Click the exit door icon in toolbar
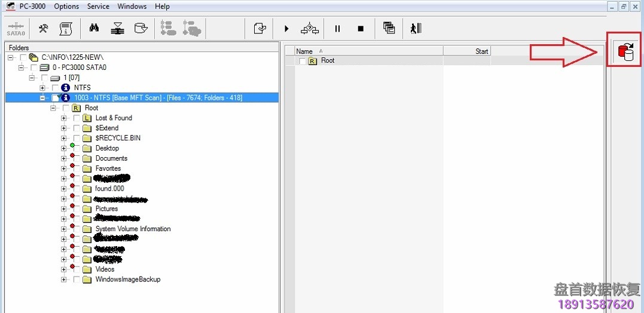This screenshot has width=644, height=313. pos(416,28)
